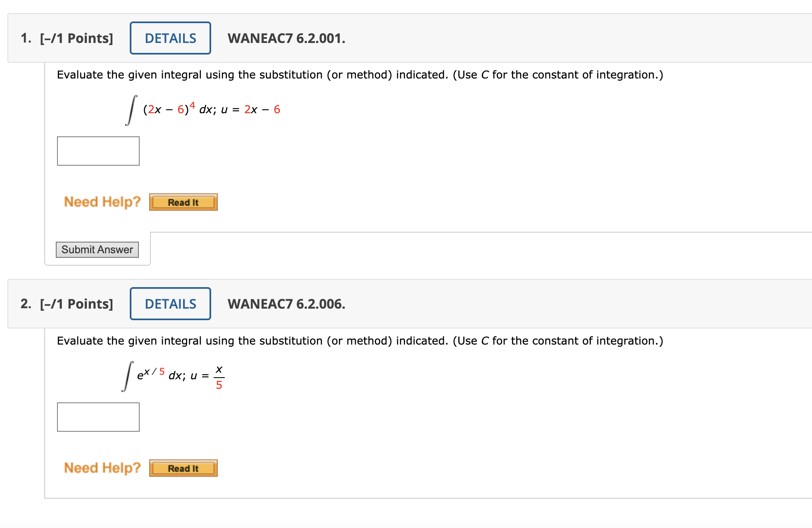Open DETAILS for question 2

170,304
